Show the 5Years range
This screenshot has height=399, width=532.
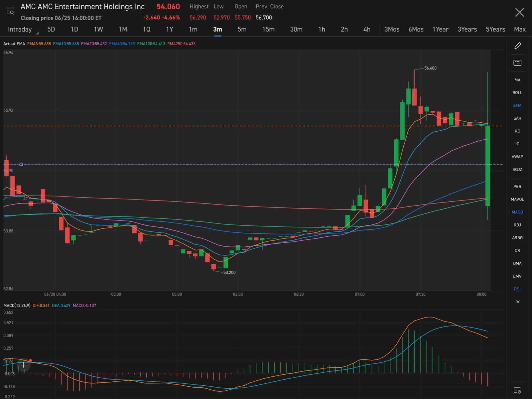click(495, 29)
